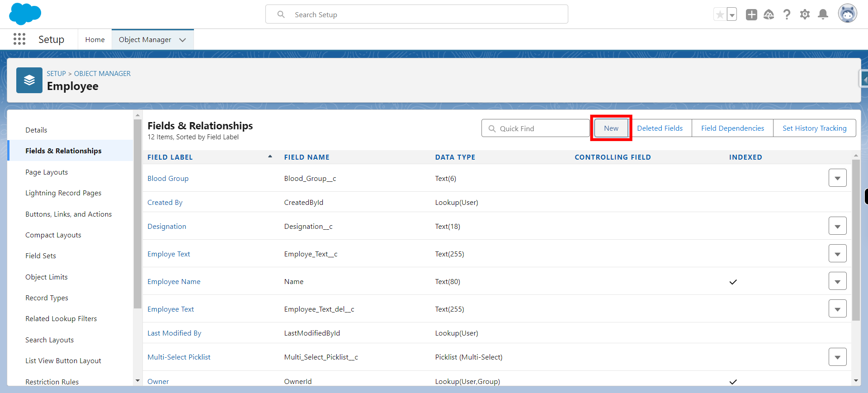Open Record Types in sidebar
Image resolution: width=868 pixels, height=393 pixels.
(x=47, y=298)
